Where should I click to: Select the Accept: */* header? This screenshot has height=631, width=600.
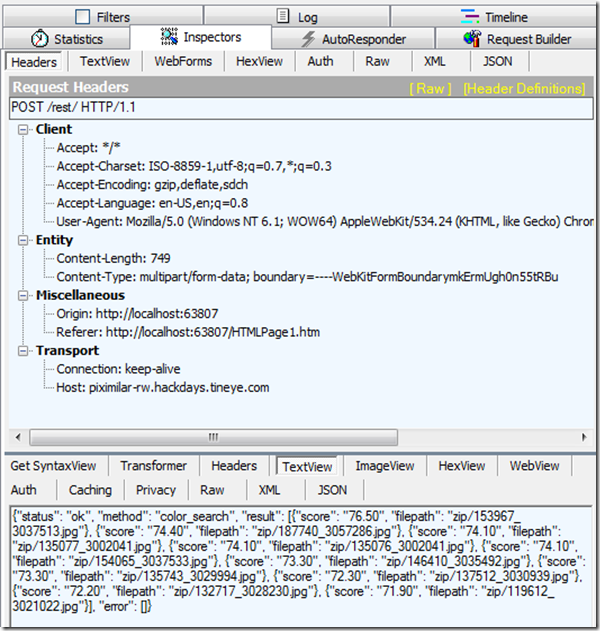[x=88, y=148]
